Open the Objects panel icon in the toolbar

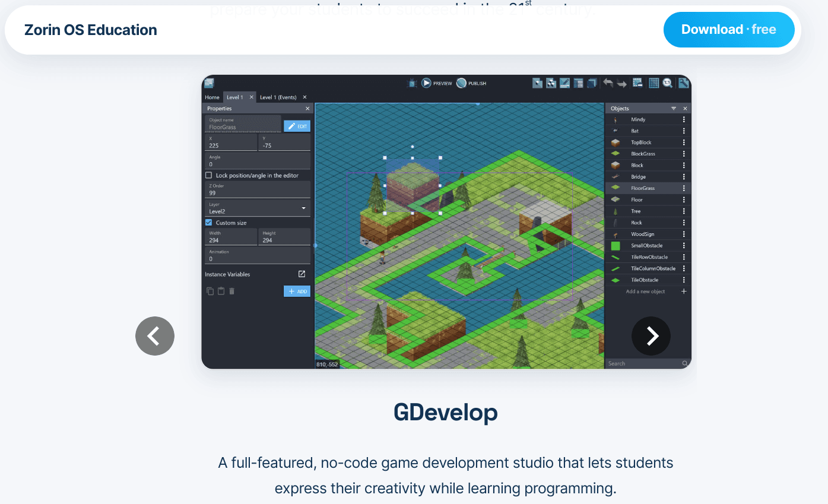pyautogui.click(x=537, y=83)
